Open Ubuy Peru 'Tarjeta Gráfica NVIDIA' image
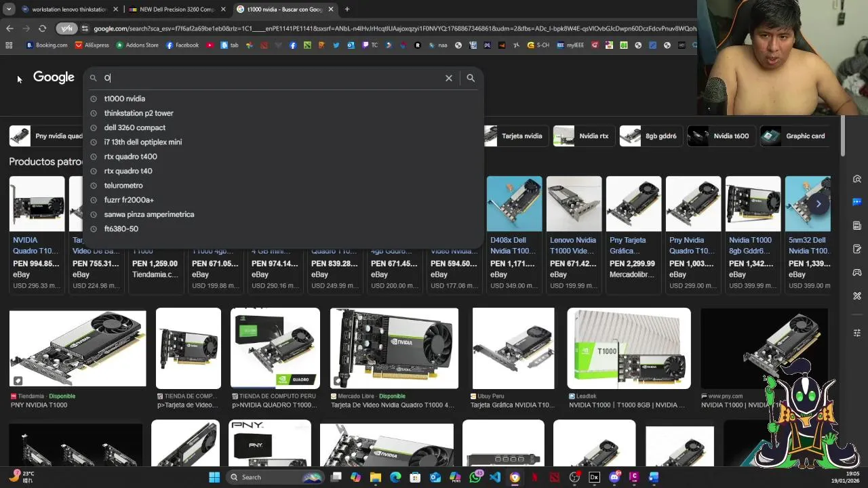868x488 pixels. (513, 348)
